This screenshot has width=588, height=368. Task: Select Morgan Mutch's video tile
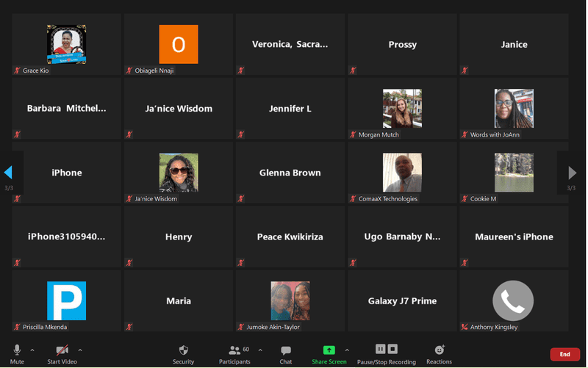point(402,109)
